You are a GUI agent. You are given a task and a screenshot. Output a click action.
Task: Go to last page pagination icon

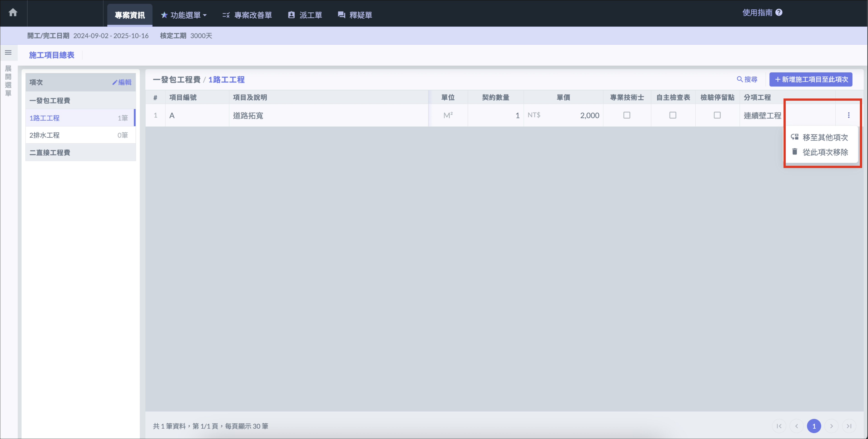[x=849, y=426]
